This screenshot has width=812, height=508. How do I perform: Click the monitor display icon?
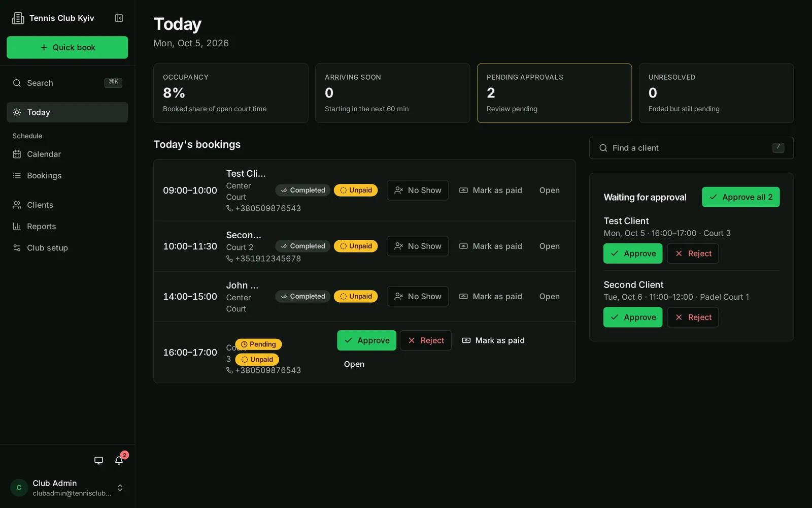[98, 460]
